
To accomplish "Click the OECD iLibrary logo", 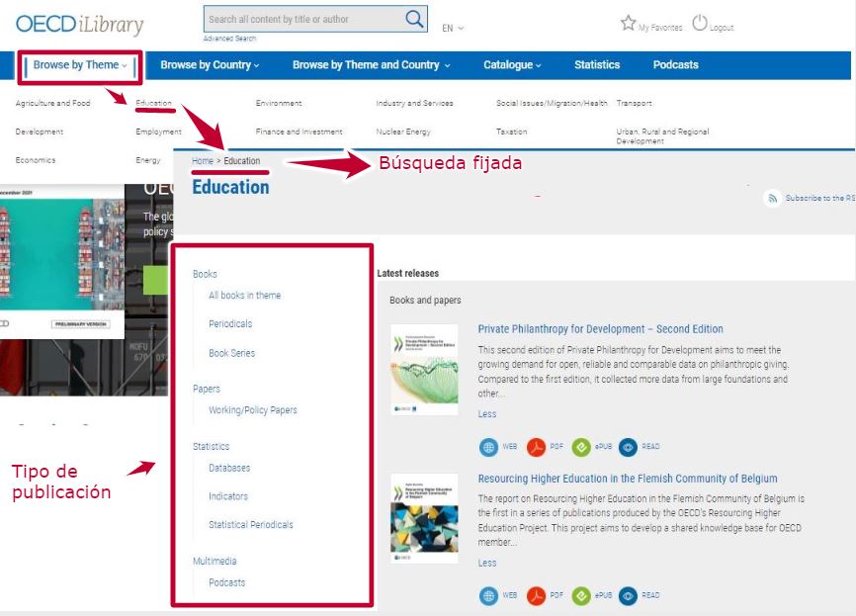I will tap(80, 25).
